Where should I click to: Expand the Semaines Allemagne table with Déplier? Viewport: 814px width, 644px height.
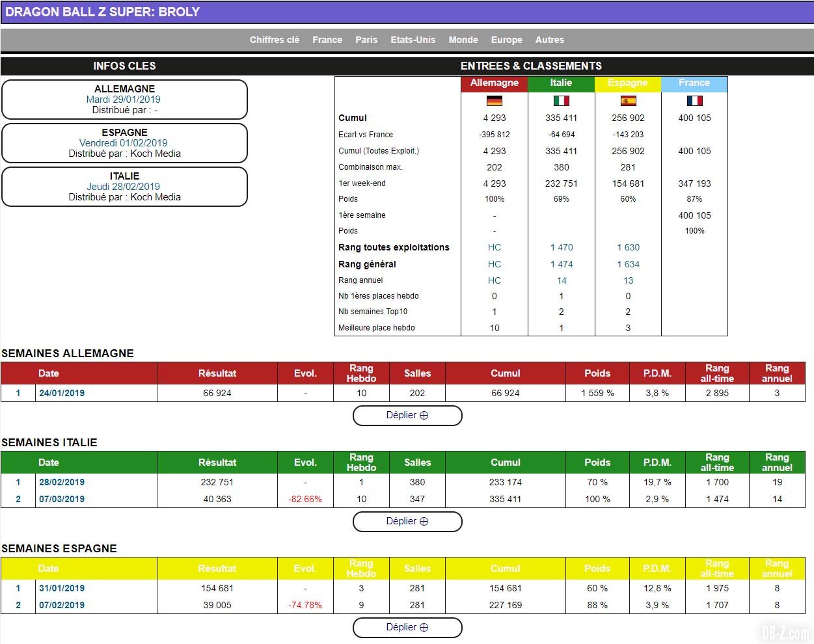click(407, 415)
